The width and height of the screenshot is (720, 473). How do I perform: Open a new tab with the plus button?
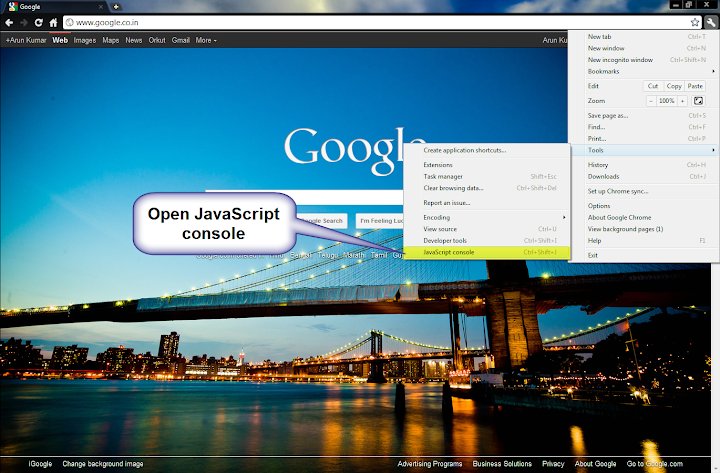(116, 6)
